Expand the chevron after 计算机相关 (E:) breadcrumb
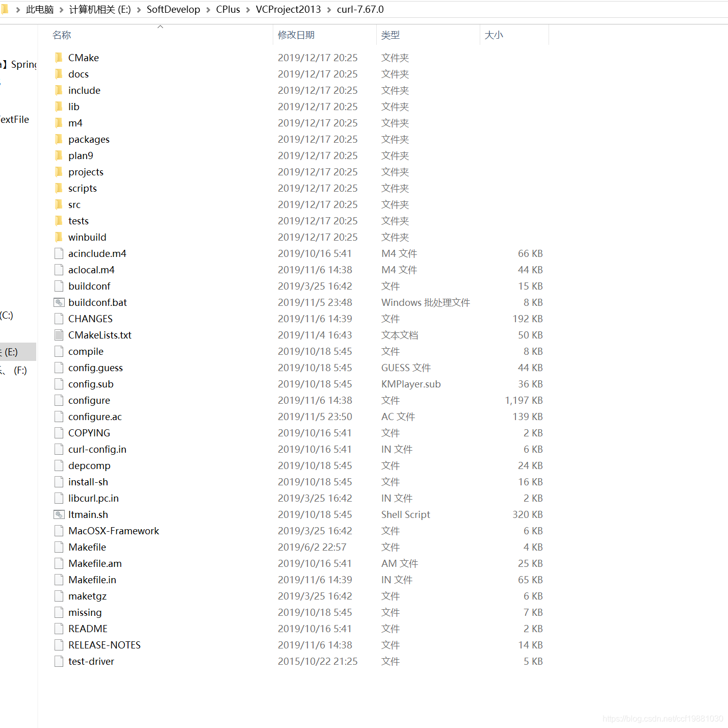The image size is (728, 728). (x=139, y=10)
